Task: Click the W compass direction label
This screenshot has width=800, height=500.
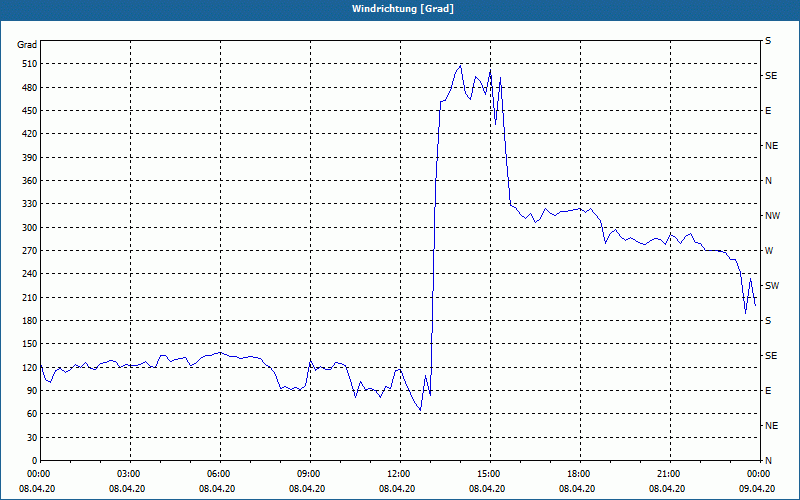Action: coord(769,251)
